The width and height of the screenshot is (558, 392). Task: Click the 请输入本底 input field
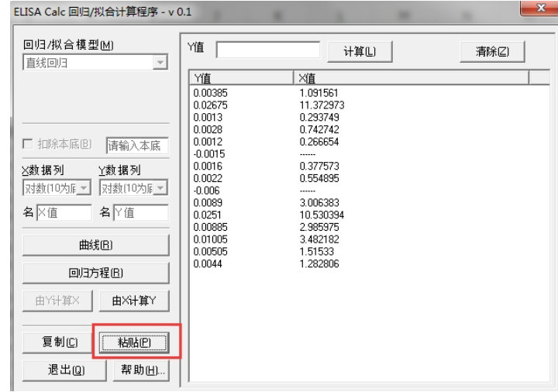coord(137,146)
